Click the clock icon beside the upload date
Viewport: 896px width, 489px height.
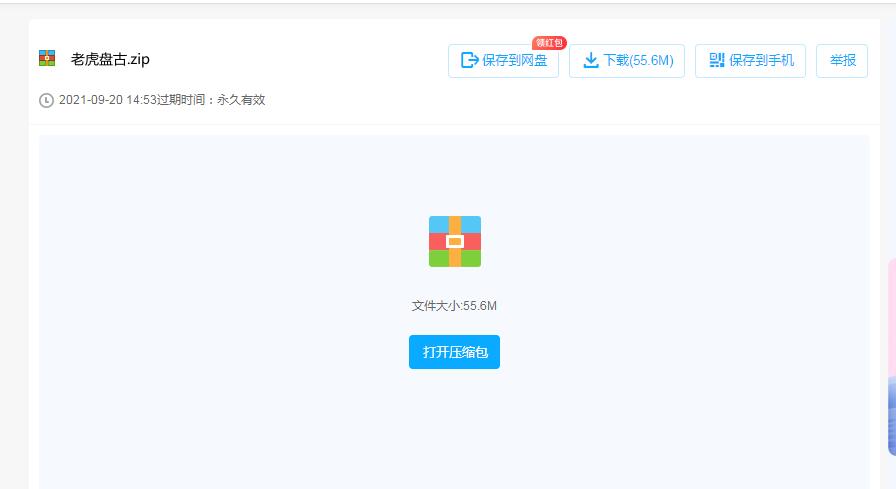click(x=46, y=100)
